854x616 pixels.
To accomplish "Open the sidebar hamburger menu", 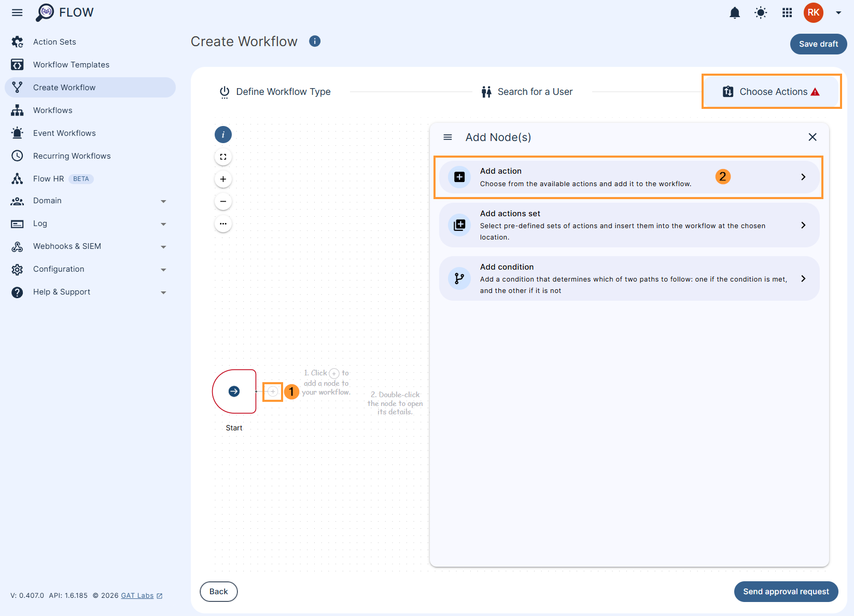I will click(x=17, y=12).
